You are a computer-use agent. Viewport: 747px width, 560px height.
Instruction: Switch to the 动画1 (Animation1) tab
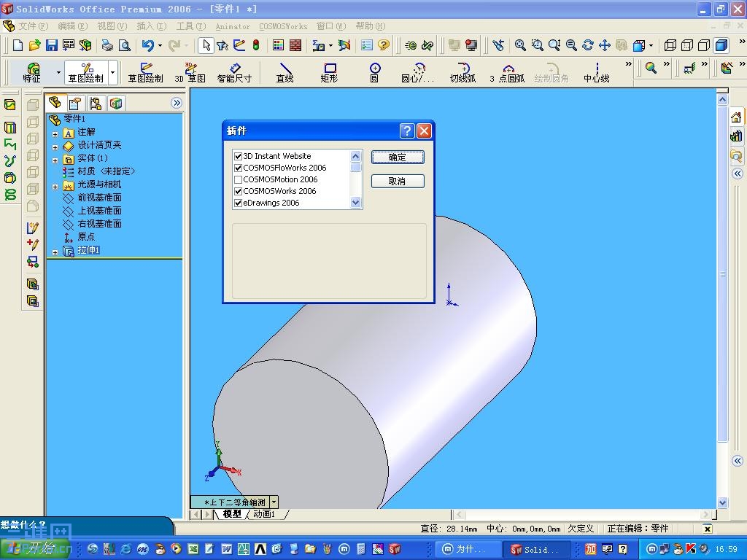pos(264,514)
